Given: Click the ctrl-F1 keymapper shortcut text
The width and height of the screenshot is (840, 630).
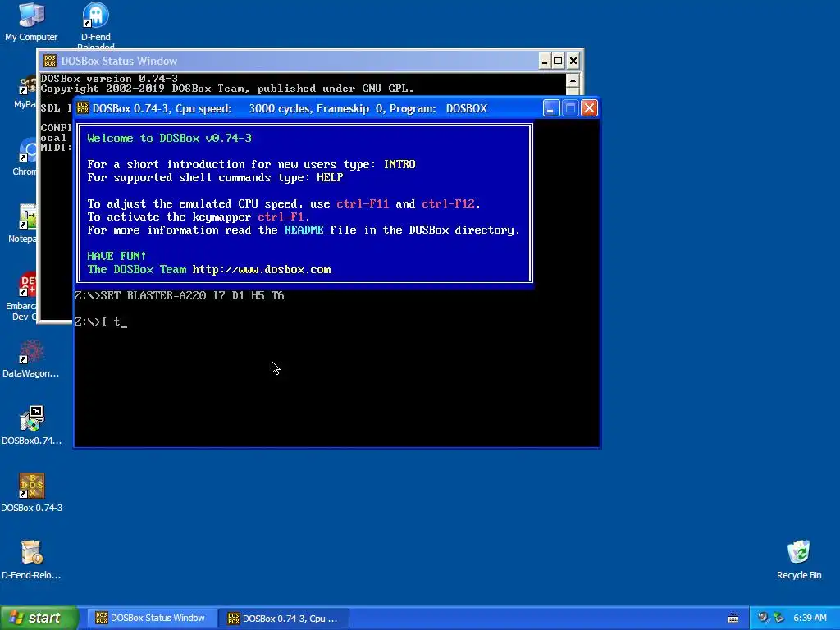Looking at the screenshot, I should click(281, 217).
